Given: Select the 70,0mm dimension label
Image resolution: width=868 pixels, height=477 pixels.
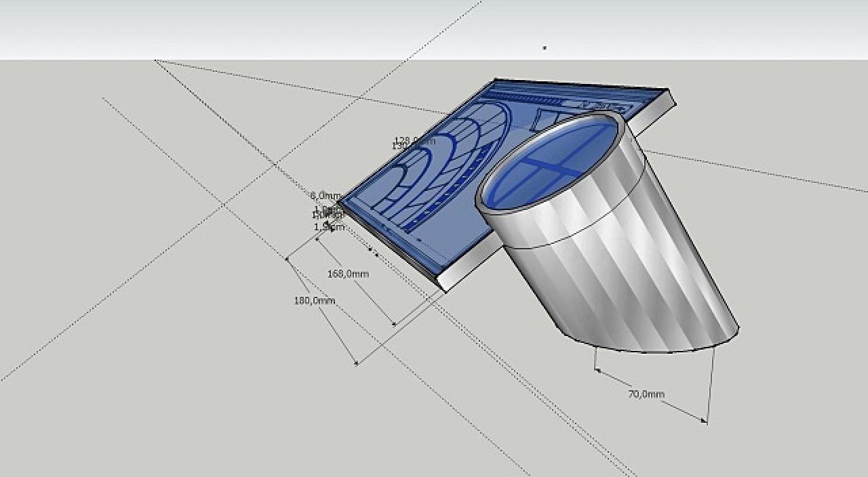Looking at the screenshot, I should pyautogui.click(x=646, y=394).
